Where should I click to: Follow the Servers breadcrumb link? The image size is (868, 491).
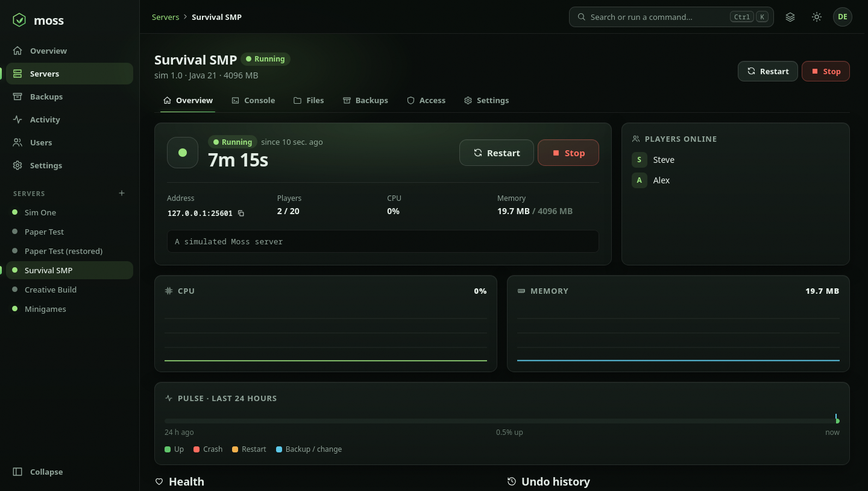point(165,17)
